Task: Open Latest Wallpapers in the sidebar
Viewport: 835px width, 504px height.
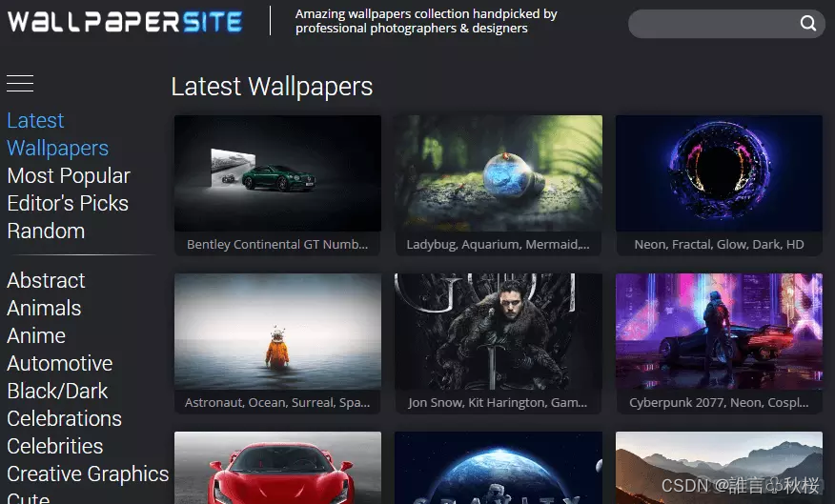Action: pyautogui.click(x=57, y=134)
